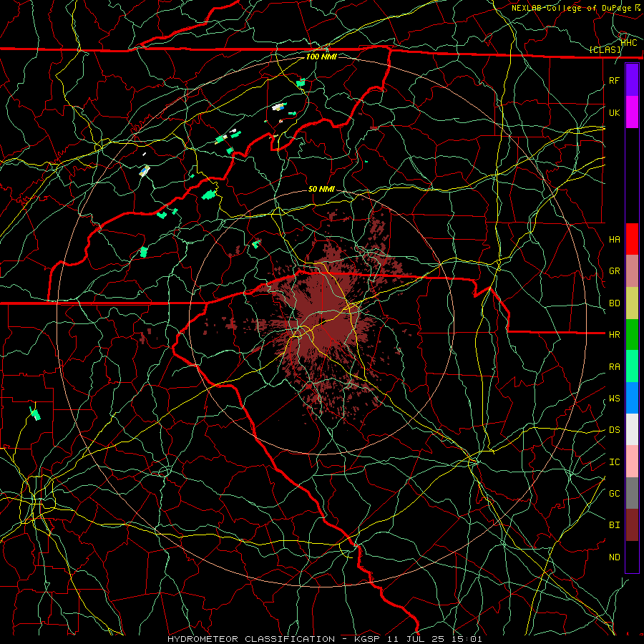The height and width of the screenshot is (644, 644).
Task: Click the BI dark red legend swatch
Action: 632,525
